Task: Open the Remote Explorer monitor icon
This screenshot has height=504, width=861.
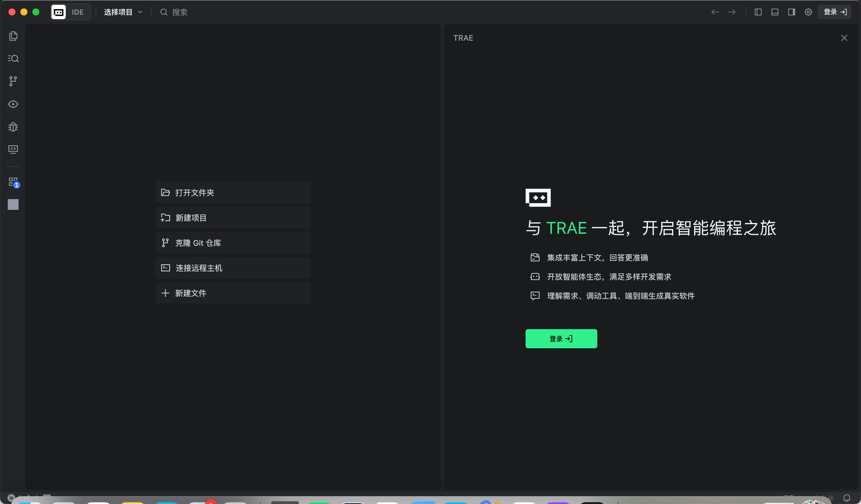Action: click(x=13, y=149)
